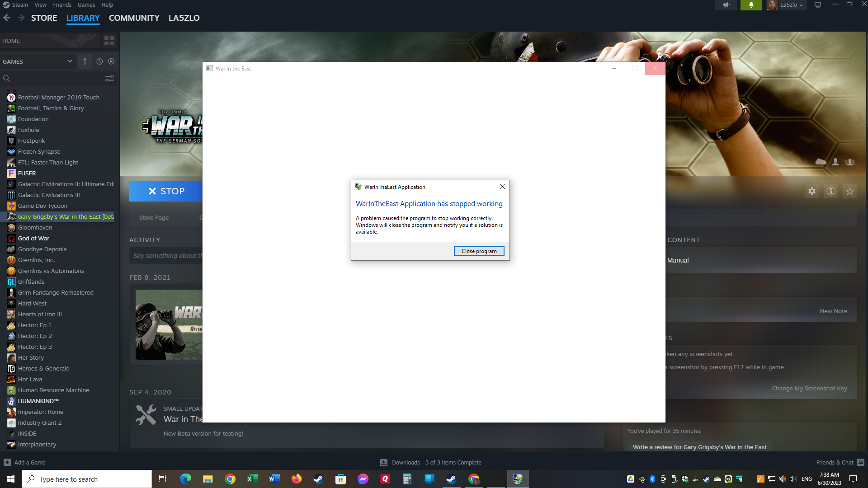Open the Games menu
Image resolution: width=868 pixels, height=488 pixels.
pos(86,5)
